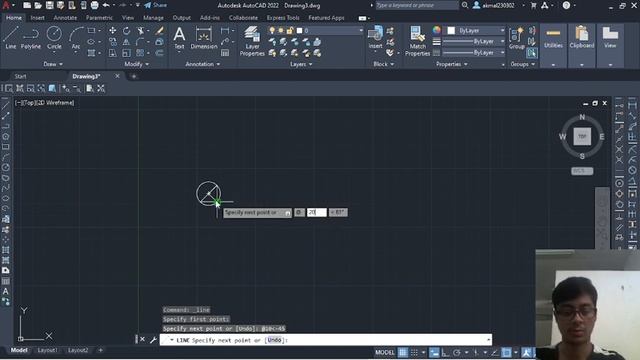The height and width of the screenshot is (360, 640).
Task: Click the new drawing plus tab button
Action: tap(133, 76)
